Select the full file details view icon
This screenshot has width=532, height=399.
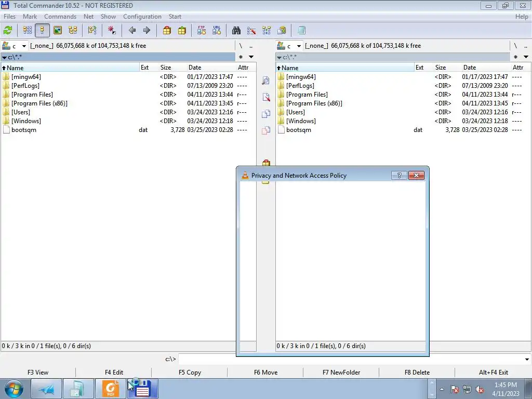[43, 31]
